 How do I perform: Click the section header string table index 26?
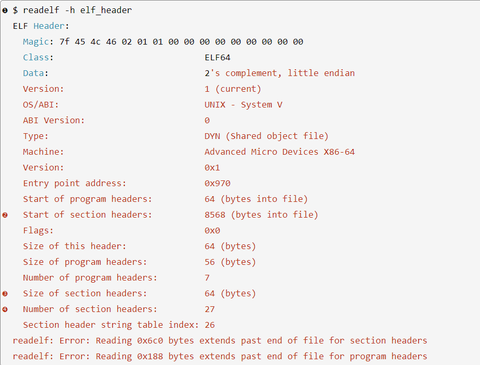(210, 325)
